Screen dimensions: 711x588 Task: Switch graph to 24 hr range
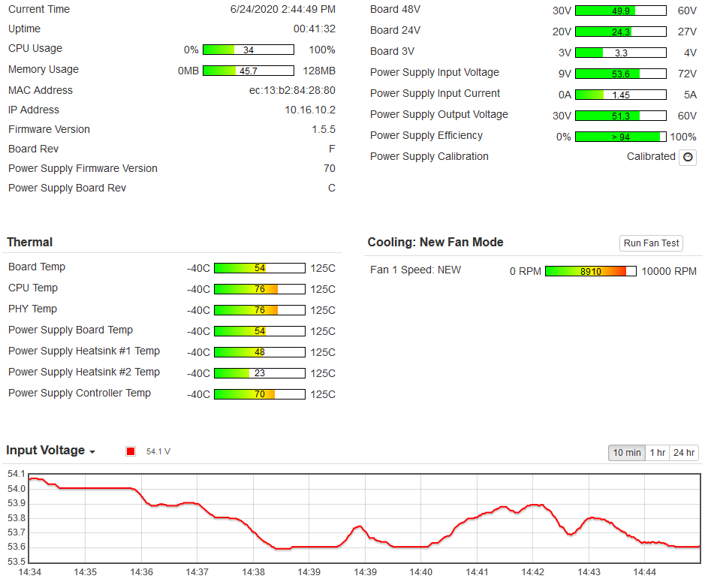tap(683, 452)
